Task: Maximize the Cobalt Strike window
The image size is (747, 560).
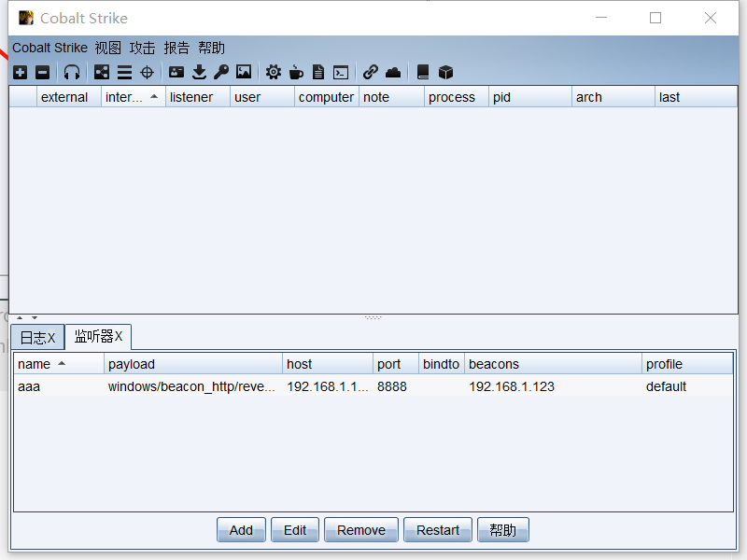Action: 655,18
